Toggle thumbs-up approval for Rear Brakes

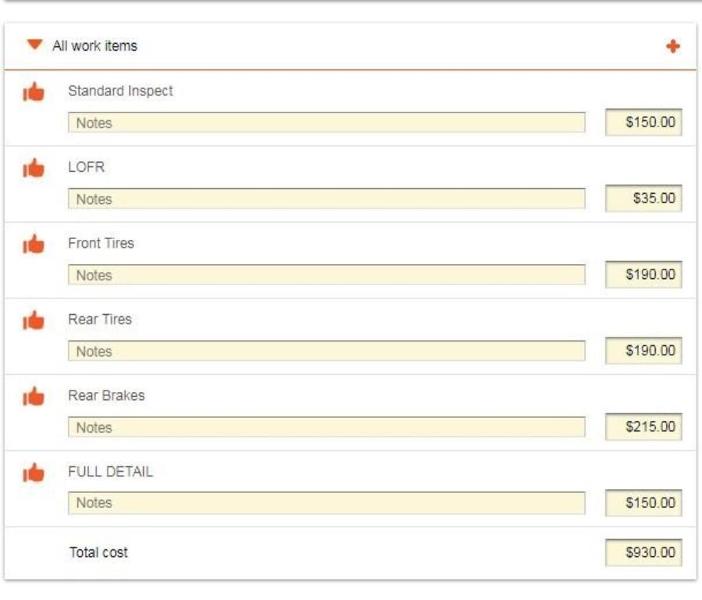point(34,396)
